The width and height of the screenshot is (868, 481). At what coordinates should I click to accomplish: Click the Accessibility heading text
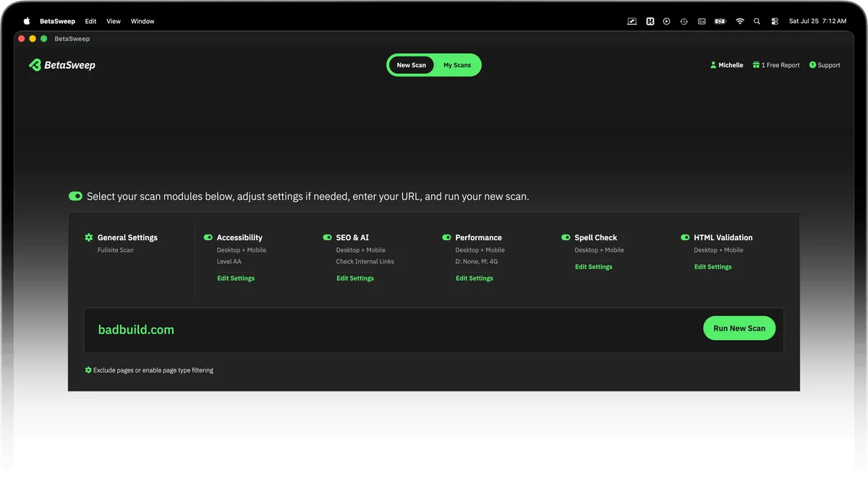click(239, 237)
